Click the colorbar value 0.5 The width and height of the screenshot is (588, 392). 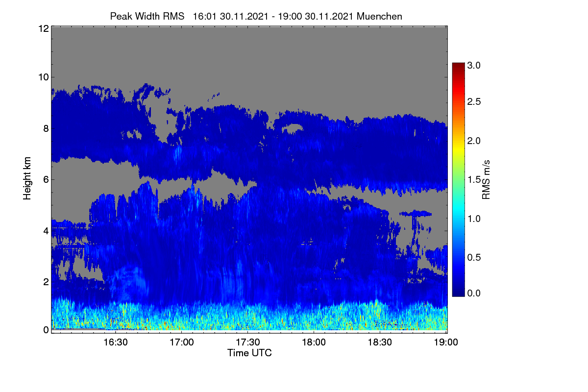coord(474,257)
